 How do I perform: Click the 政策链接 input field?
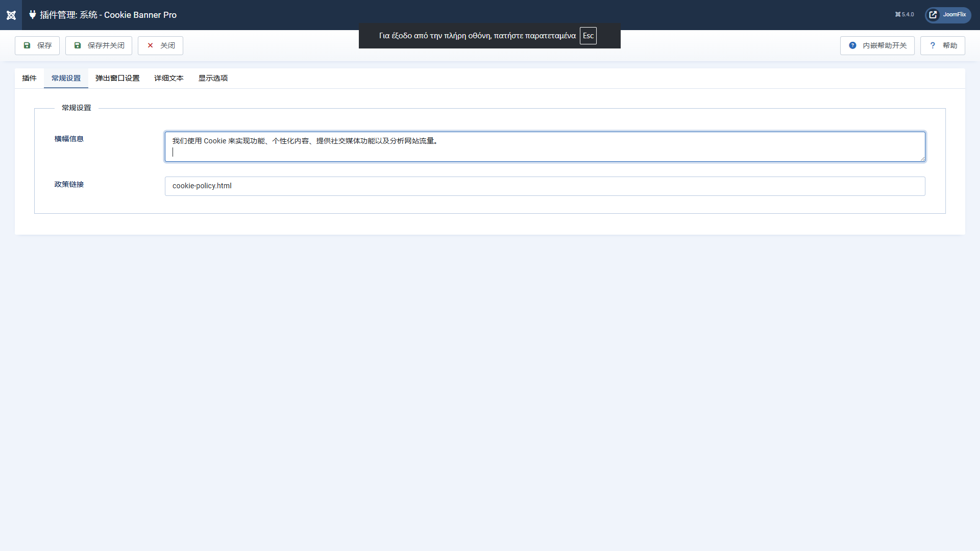click(x=544, y=186)
